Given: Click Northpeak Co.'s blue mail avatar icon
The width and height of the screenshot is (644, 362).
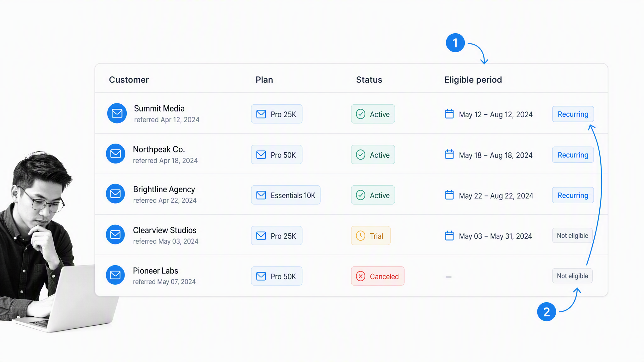Looking at the screenshot, I should [x=116, y=154].
